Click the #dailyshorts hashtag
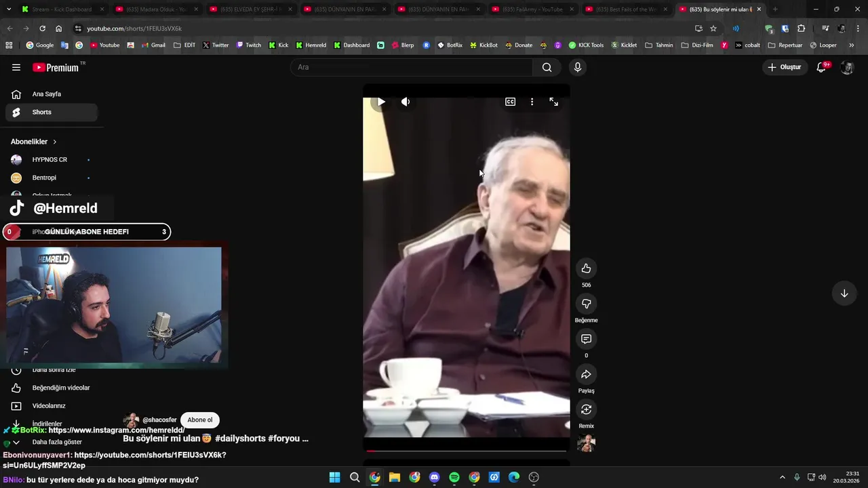Screen dimensions: 868x488 click(240, 439)
